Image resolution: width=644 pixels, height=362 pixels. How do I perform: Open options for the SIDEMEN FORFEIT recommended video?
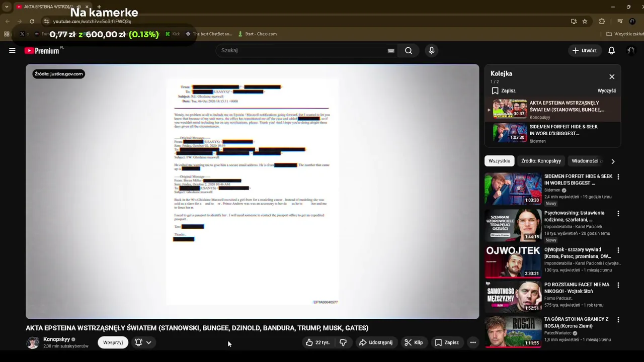(618, 177)
